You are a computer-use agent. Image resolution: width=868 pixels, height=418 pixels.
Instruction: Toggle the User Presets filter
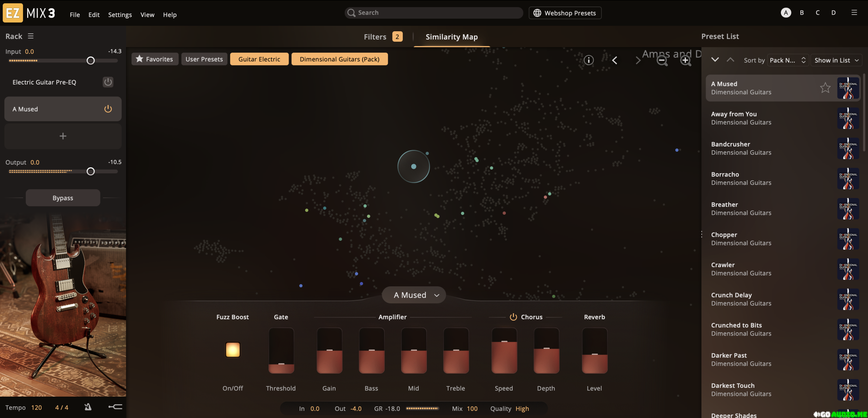coord(204,59)
